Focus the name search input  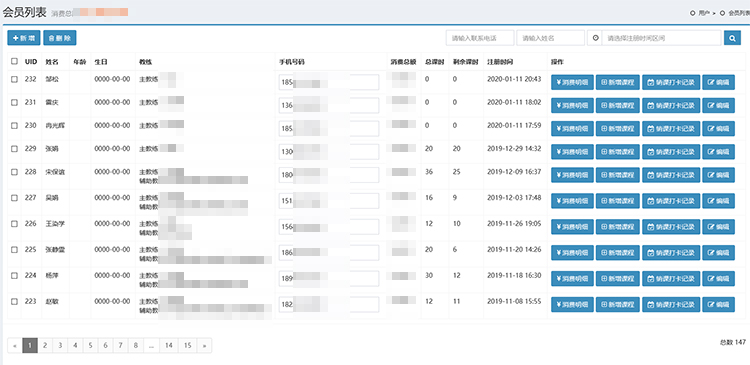[x=551, y=38]
